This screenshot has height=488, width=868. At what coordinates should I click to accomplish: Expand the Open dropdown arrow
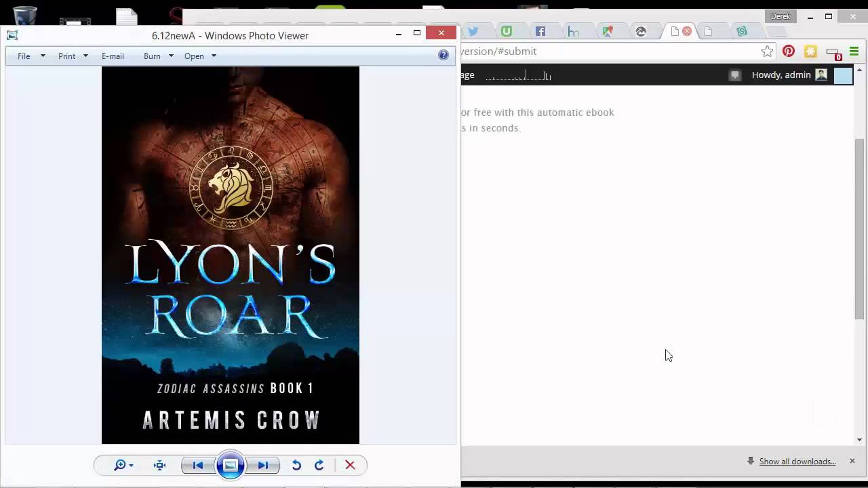point(214,56)
